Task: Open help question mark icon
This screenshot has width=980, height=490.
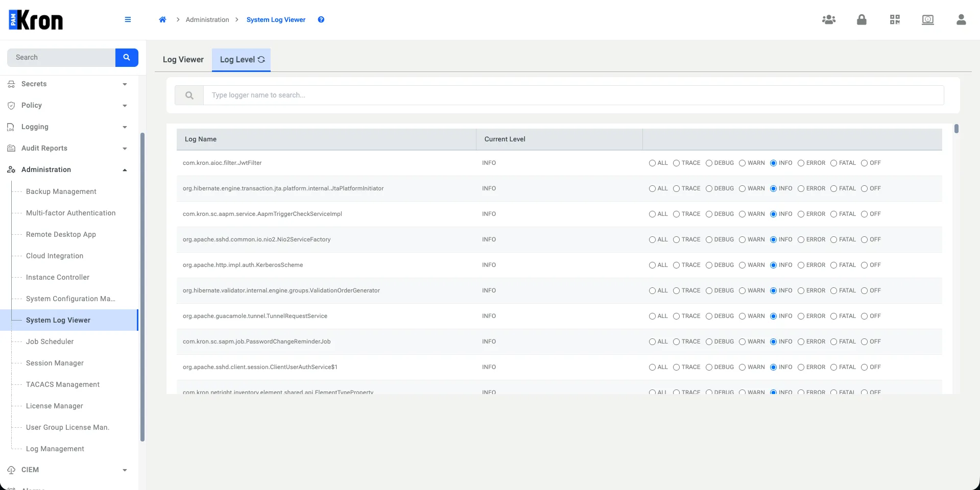Action: (x=321, y=20)
